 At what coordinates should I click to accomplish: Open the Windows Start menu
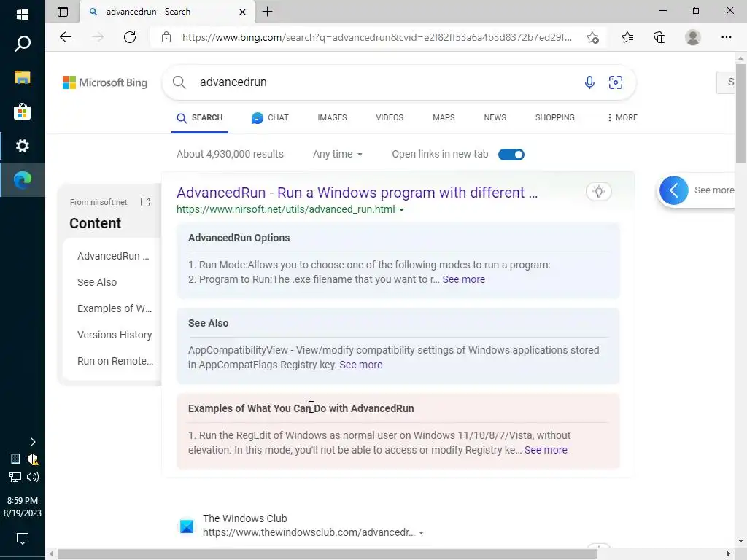(x=23, y=15)
